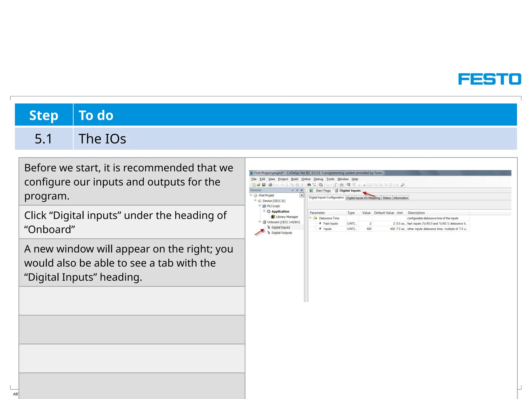
Task: Open the dropdown beside First Project
Action: click(x=302, y=195)
